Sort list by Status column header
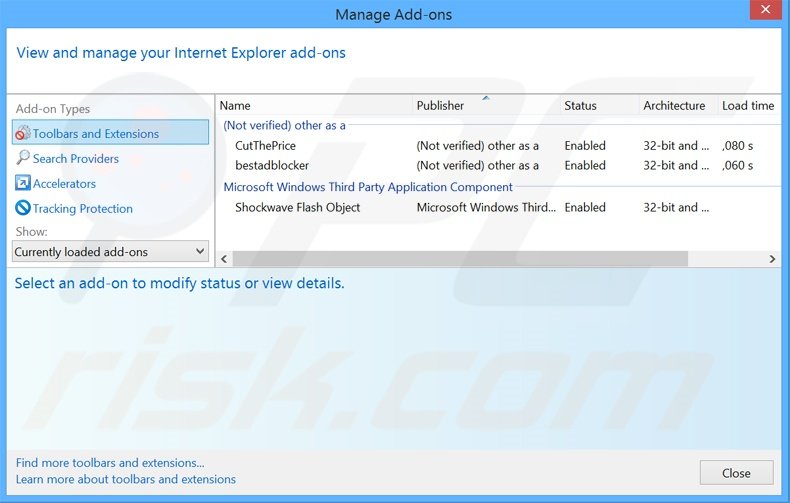Image resolution: width=790 pixels, height=503 pixels. (x=580, y=105)
